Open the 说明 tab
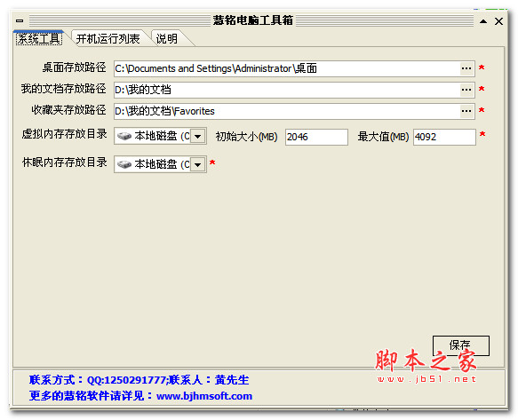The height and width of the screenshot is (420, 518). pos(167,39)
